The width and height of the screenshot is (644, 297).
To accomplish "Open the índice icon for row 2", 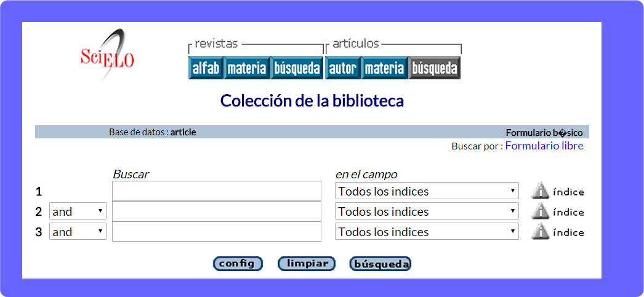I will coord(557,212).
